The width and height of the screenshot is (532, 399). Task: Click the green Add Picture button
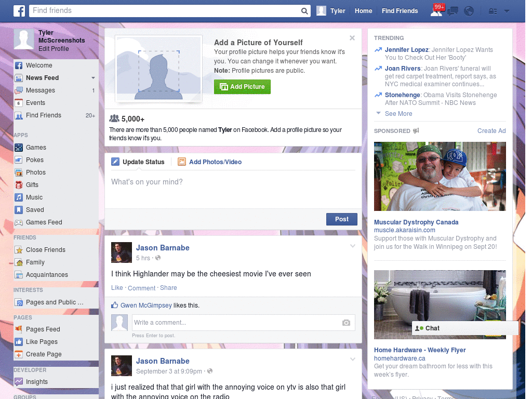[242, 87]
